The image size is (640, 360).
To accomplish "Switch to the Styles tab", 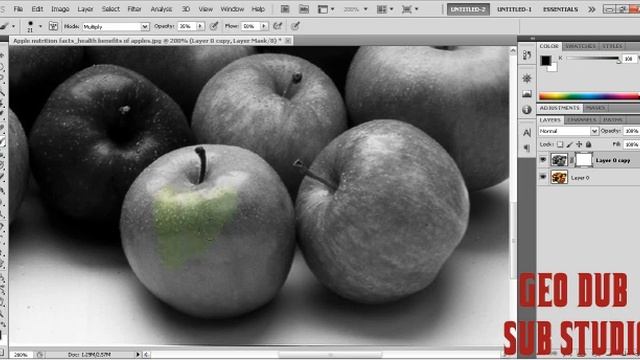I will point(613,46).
